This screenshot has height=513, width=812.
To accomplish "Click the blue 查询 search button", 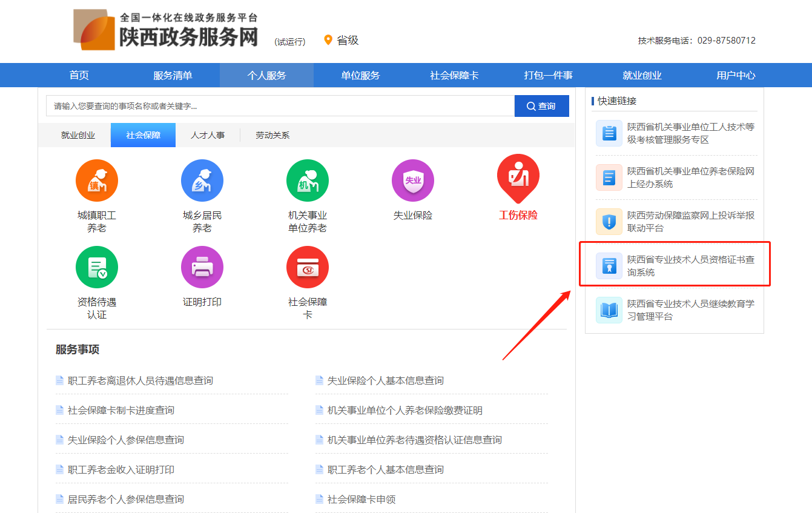I will tap(541, 106).
